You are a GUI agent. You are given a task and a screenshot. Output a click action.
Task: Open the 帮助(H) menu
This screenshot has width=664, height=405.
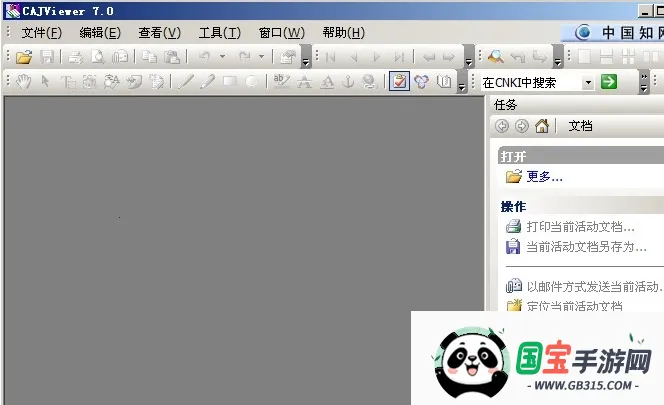pos(343,33)
